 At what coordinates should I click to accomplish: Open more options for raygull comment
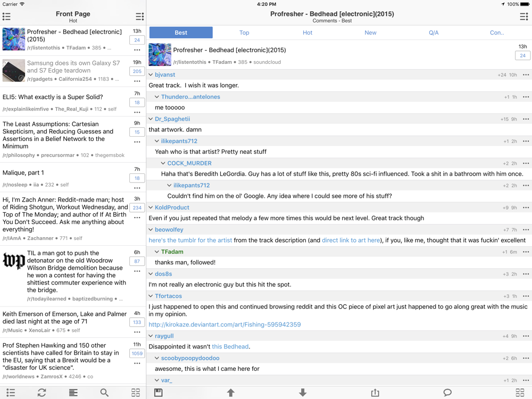click(526, 336)
